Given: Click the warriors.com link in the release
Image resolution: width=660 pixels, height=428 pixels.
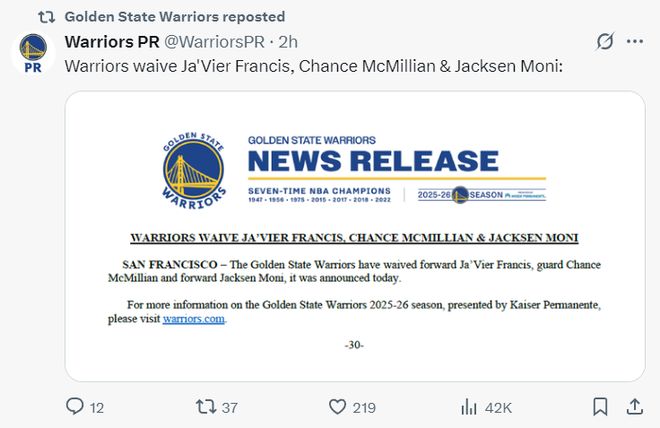Looking at the screenshot, I should tap(194, 319).
